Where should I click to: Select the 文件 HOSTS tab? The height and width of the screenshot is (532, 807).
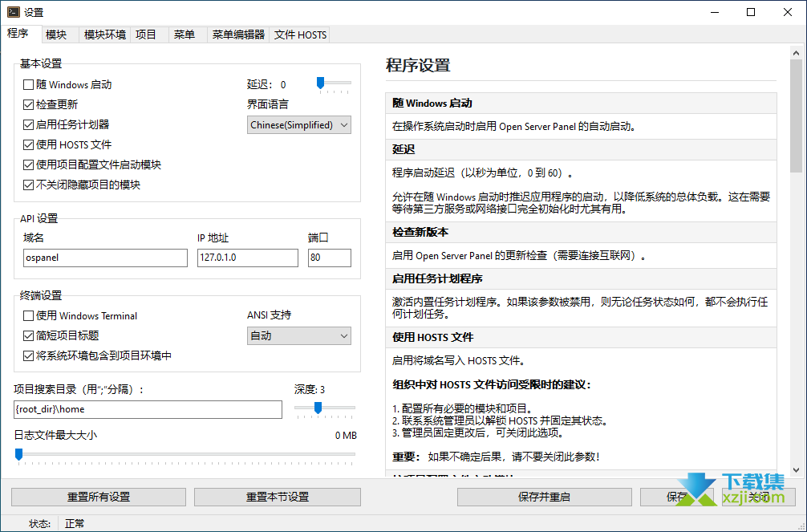(x=298, y=35)
